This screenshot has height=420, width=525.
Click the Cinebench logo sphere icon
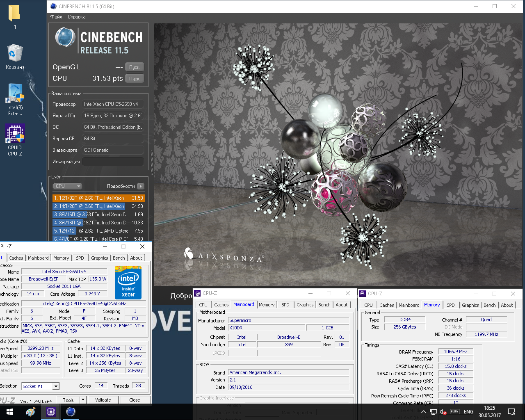pos(65,37)
